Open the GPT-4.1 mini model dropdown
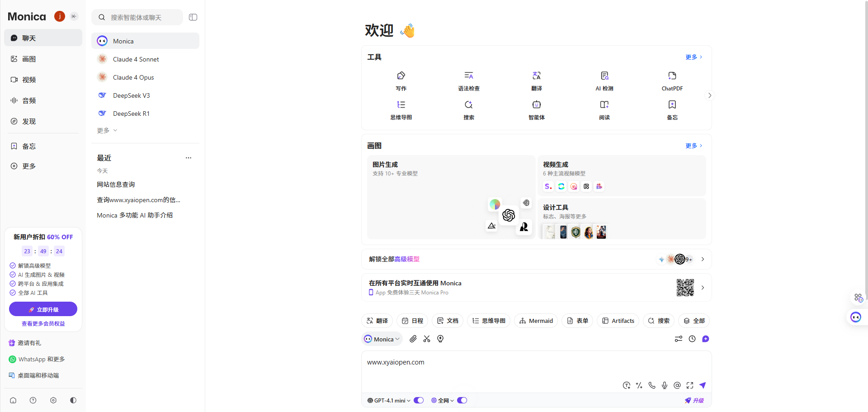Viewport: 868px width, 412px height. (389, 400)
